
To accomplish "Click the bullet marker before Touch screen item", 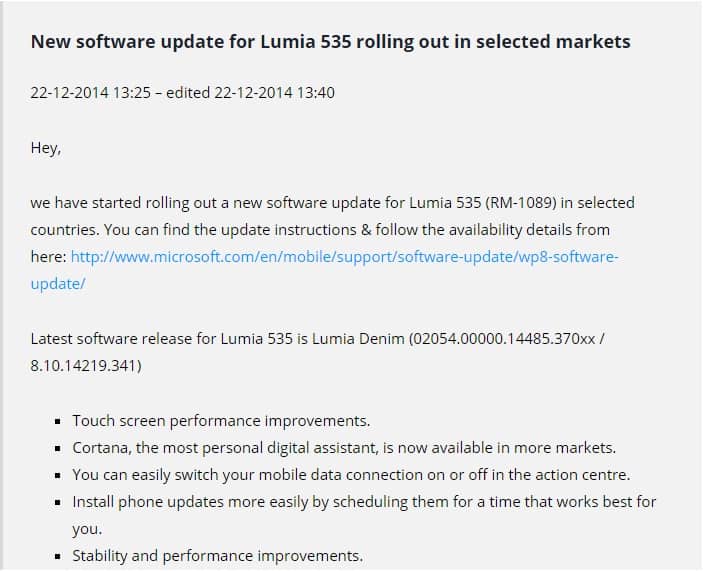I will pyautogui.click(x=63, y=422).
